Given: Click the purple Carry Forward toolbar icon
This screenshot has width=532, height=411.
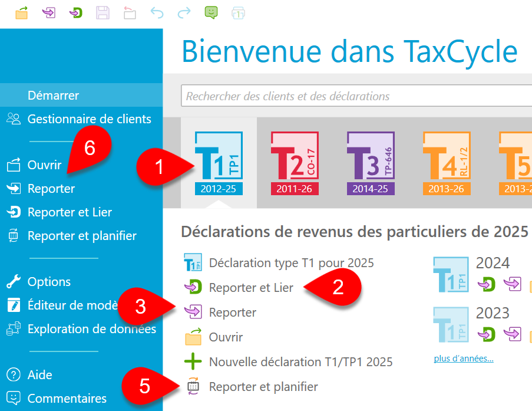Looking at the screenshot, I should click(x=48, y=13).
